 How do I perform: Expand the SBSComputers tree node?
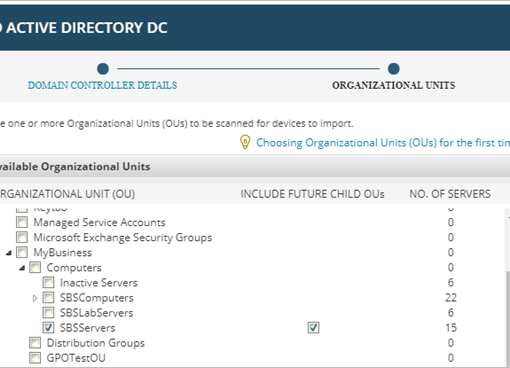35,298
